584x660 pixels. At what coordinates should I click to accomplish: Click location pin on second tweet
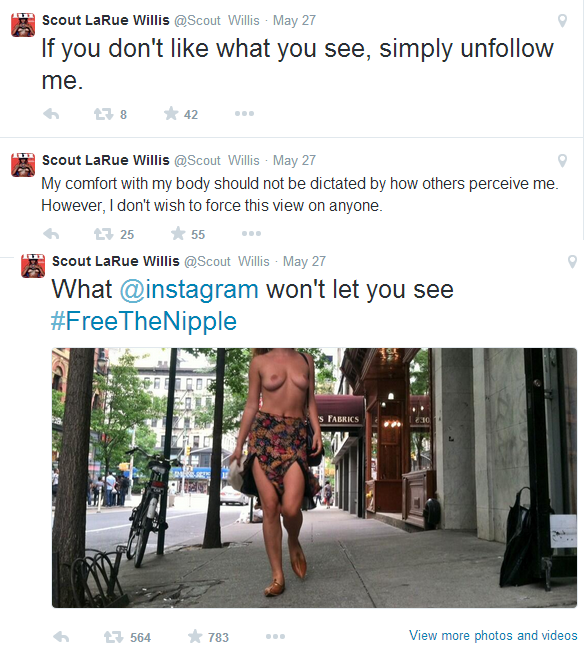[x=562, y=161]
